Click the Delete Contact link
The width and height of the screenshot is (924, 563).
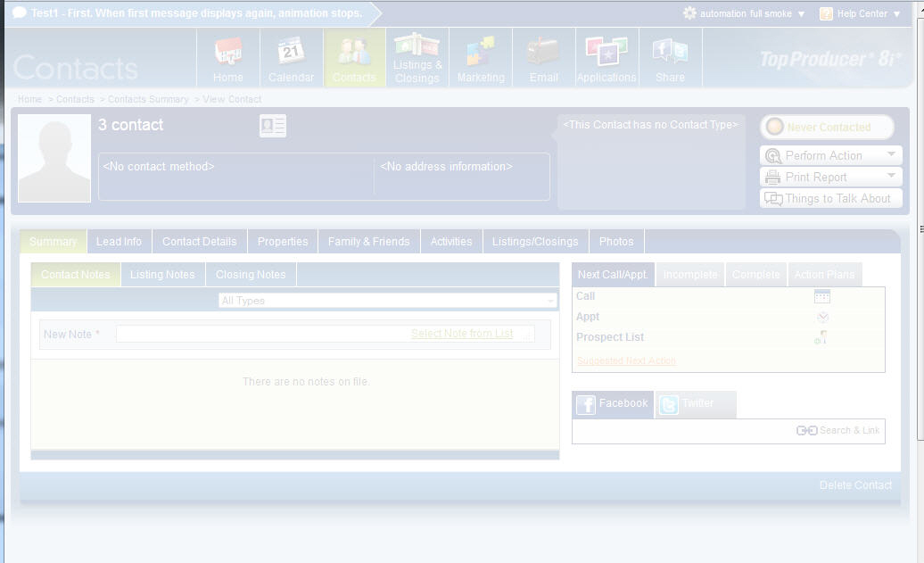pos(855,485)
